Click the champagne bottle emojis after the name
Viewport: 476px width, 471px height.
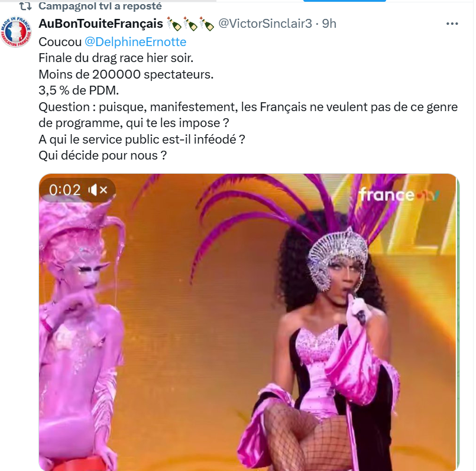[x=190, y=24]
